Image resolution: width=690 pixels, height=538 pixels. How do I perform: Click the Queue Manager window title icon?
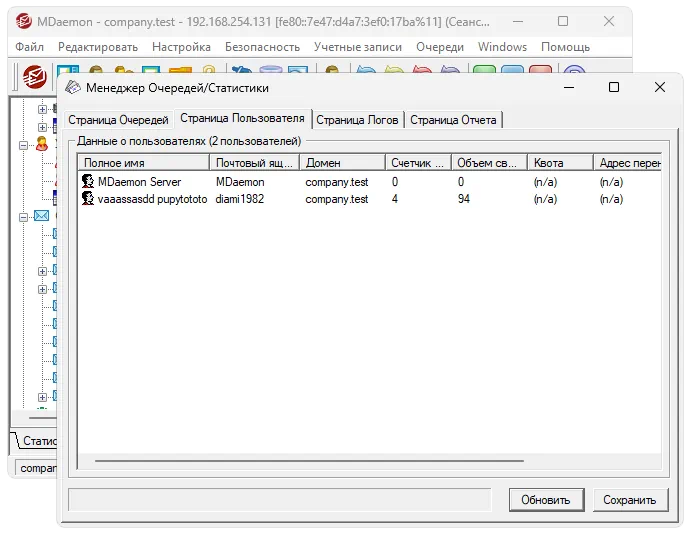click(x=73, y=88)
